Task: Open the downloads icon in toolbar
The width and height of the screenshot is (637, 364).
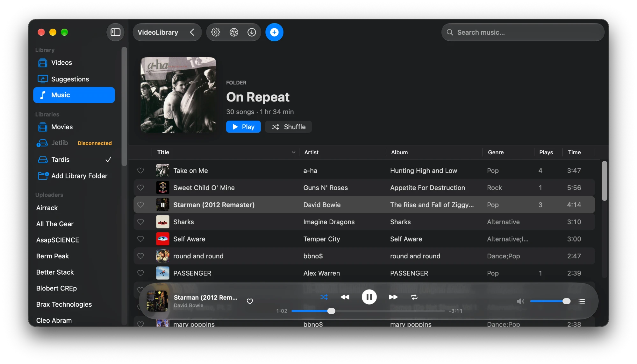Action: (x=252, y=32)
